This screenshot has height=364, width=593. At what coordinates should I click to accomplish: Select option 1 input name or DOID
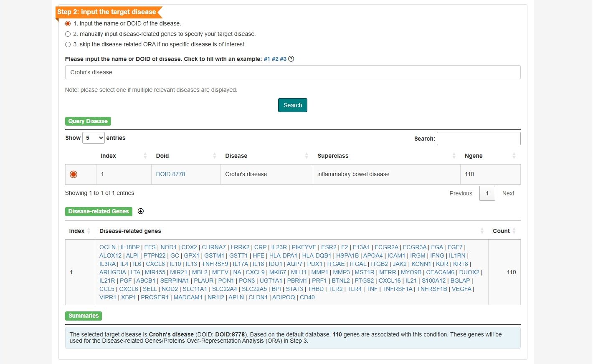click(68, 24)
